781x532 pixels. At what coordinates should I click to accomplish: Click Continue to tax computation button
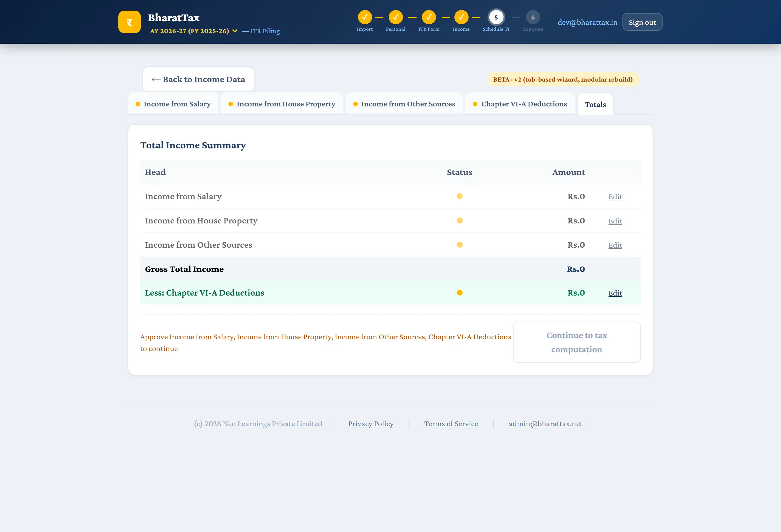pyautogui.click(x=577, y=342)
